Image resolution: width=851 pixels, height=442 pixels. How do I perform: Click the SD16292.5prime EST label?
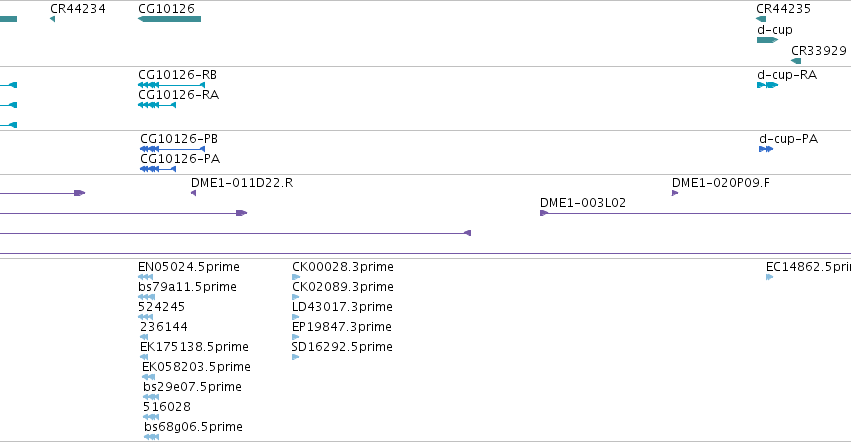[x=342, y=347]
